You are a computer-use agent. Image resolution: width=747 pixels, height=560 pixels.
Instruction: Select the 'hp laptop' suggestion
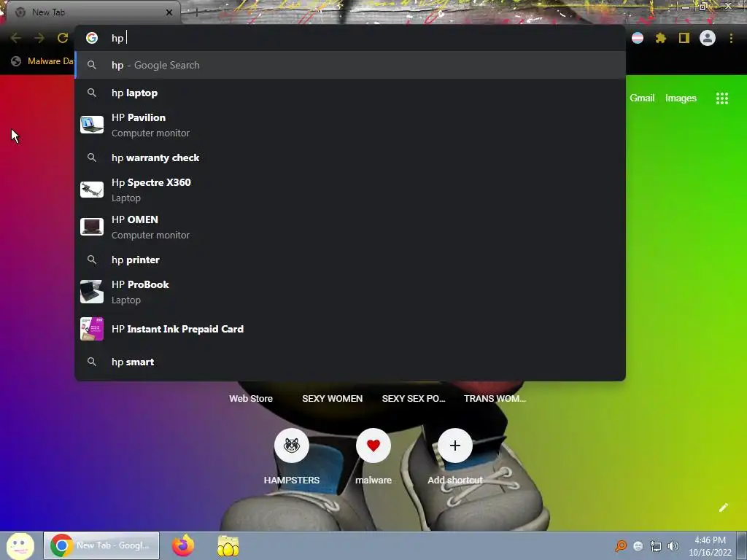pos(350,93)
